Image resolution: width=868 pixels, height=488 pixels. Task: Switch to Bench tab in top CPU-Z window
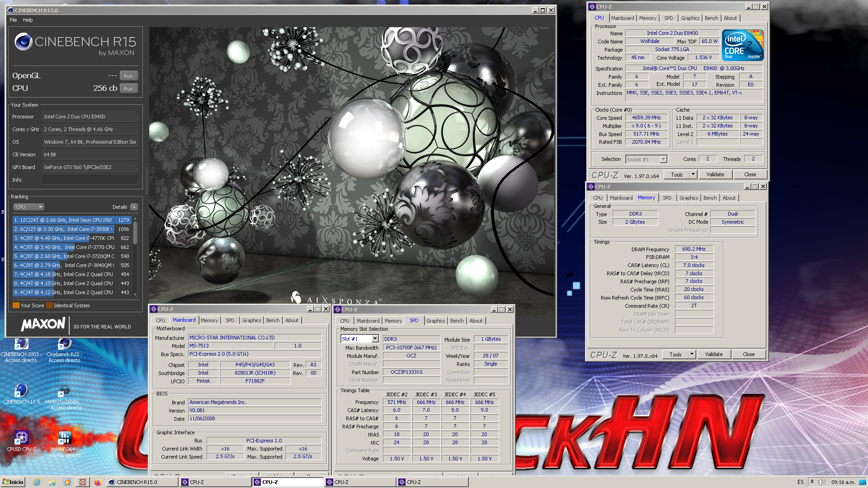tap(711, 18)
